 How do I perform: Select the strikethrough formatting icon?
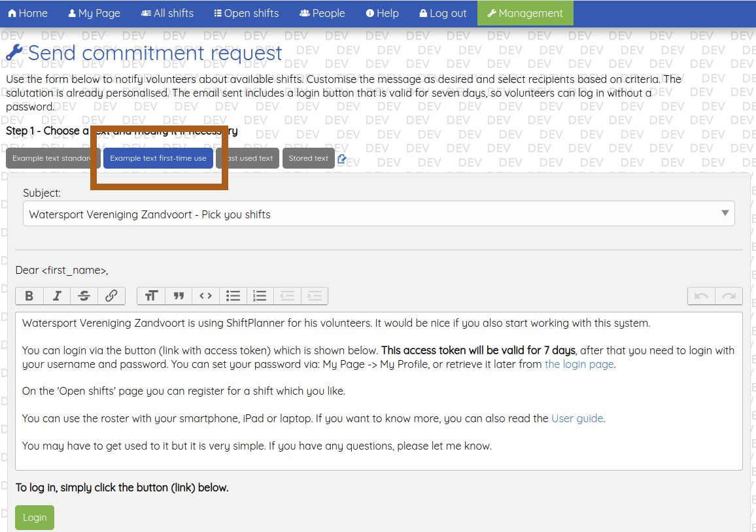click(84, 295)
